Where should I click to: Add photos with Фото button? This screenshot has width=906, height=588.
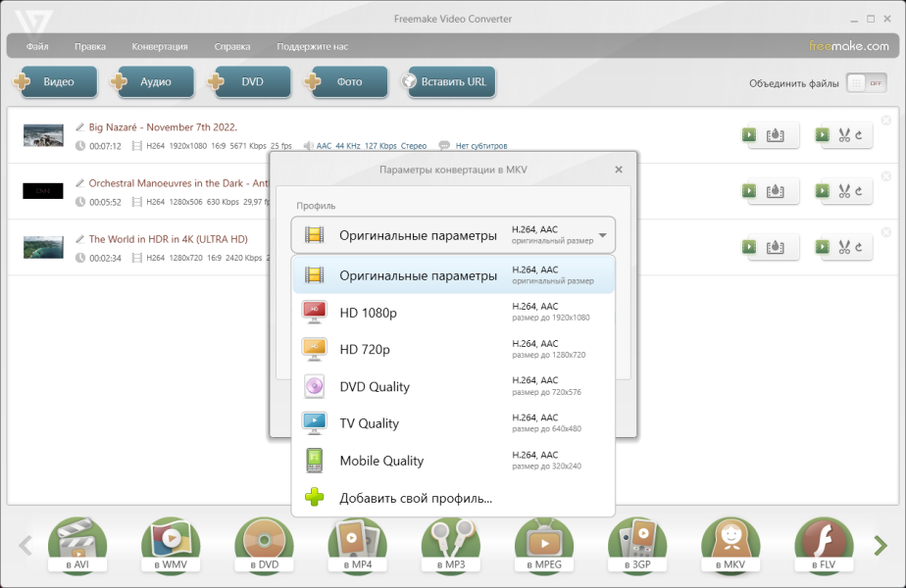click(347, 82)
